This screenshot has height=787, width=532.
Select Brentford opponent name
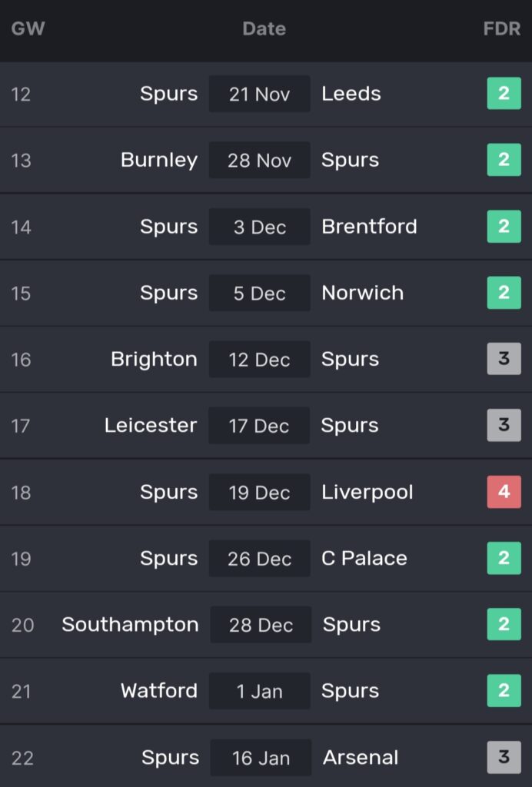tap(369, 227)
